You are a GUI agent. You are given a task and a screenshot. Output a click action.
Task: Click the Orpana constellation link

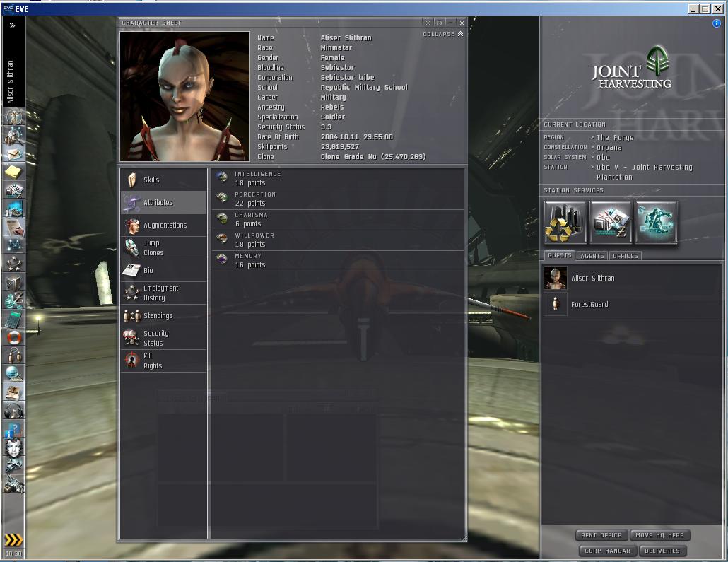(609, 147)
